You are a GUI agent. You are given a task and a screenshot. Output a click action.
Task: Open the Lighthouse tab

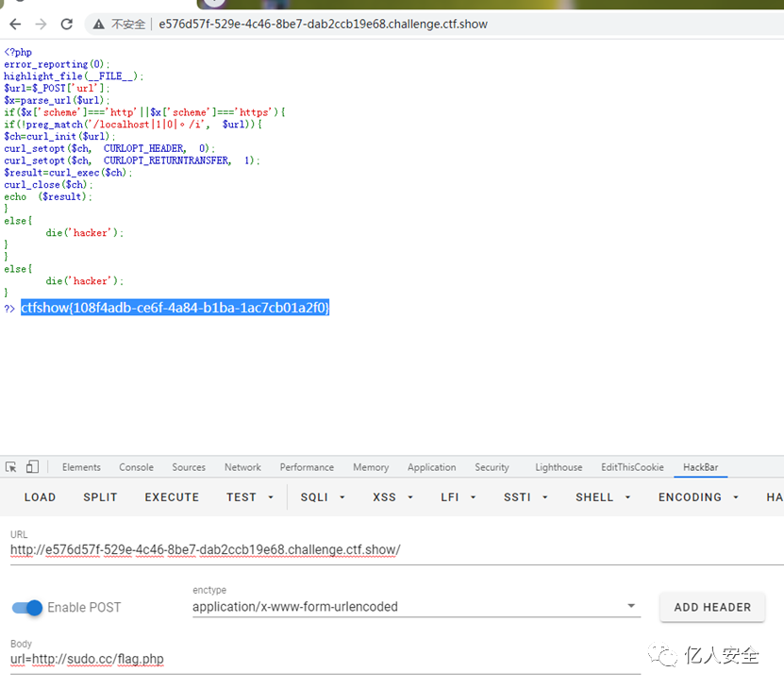pos(559,467)
